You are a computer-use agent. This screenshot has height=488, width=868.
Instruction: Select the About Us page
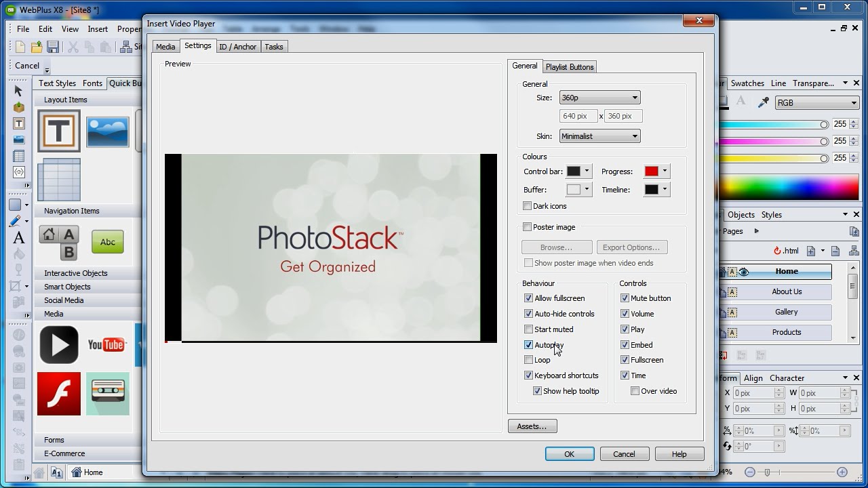pos(786,291)
